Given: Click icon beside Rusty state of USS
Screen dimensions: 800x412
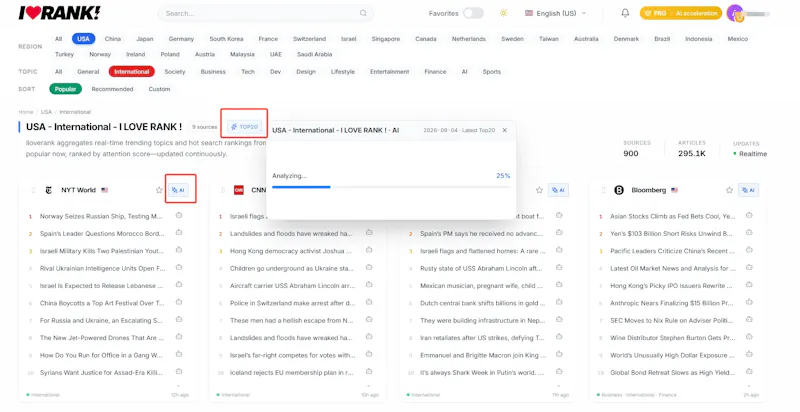Looking at the screenshot, I should coord(559,268).
